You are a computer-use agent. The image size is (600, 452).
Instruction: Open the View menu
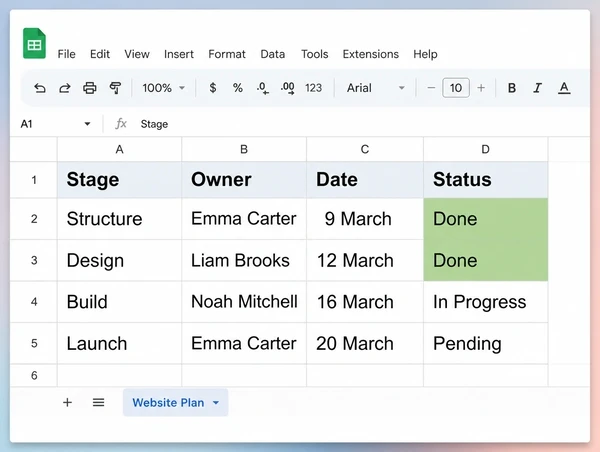(x=137, y=54)
